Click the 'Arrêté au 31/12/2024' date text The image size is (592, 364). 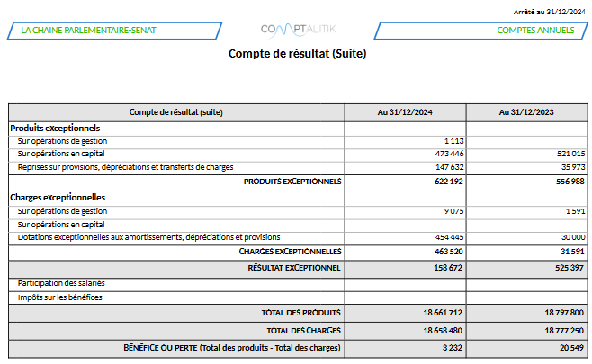coord(548,11)
